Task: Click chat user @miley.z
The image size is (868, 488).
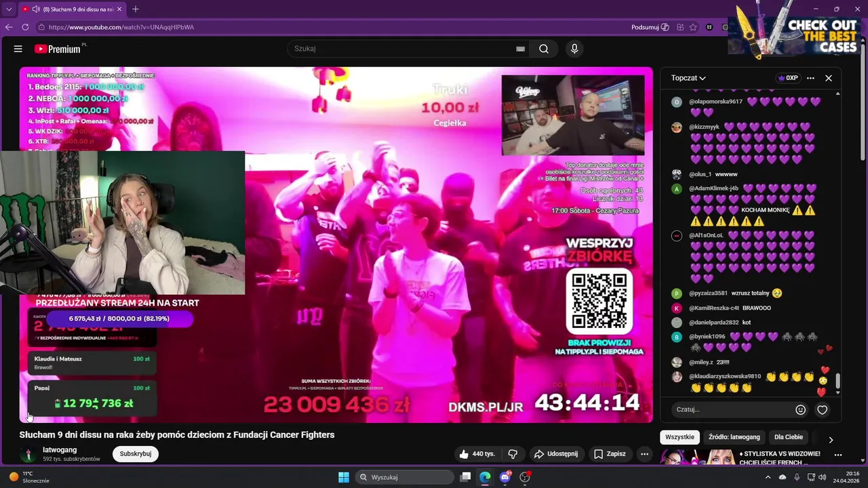Action: tap(701, 362)
